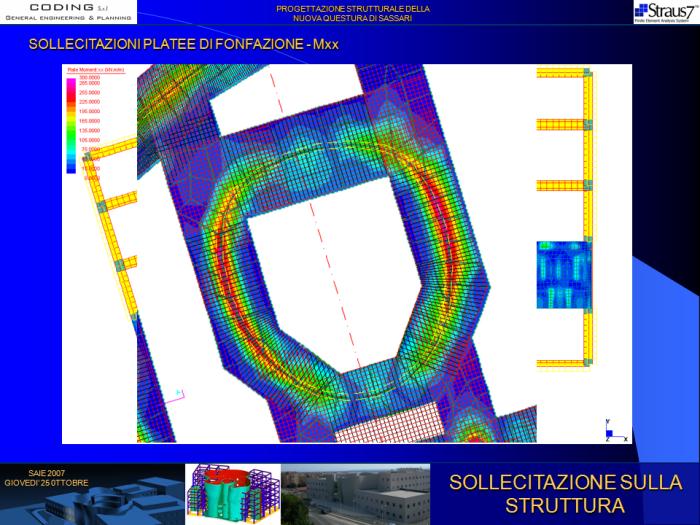Image resolution: width=700 pixels, height=525 pixels.
Task: Click the colorful 3D building model thumbnail
Action: tap(231, 494)
